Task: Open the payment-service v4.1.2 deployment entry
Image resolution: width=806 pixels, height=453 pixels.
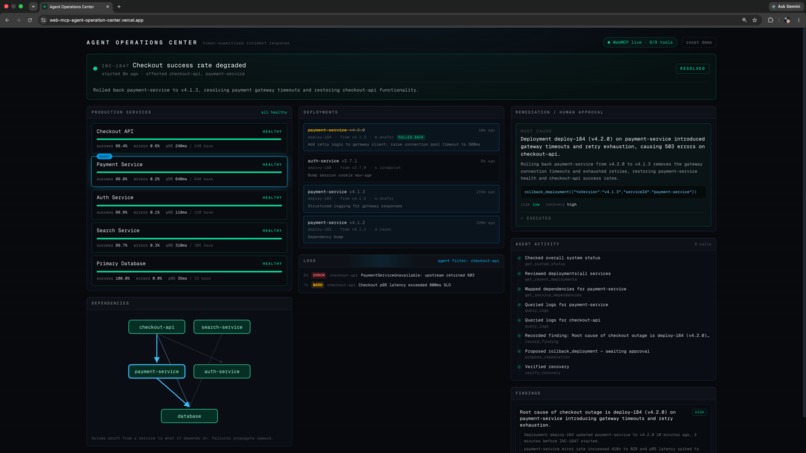Action: [x=401, y=229]
